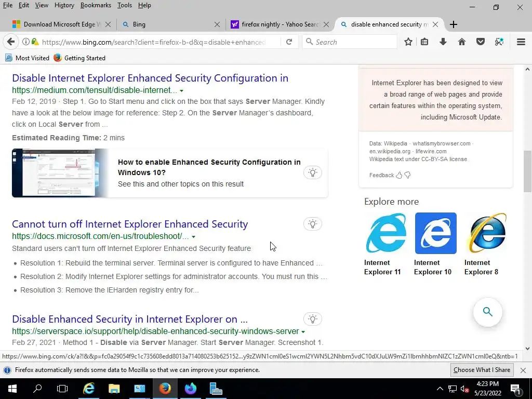532x399 pixels.
Task: Reload the page with the refresh icon
Action: click(289, 42)
